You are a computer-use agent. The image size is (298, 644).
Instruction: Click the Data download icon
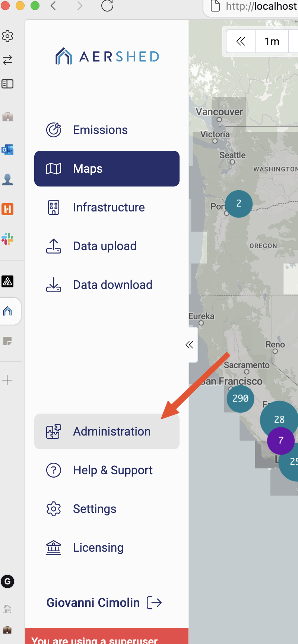click(x=54, y=285)
